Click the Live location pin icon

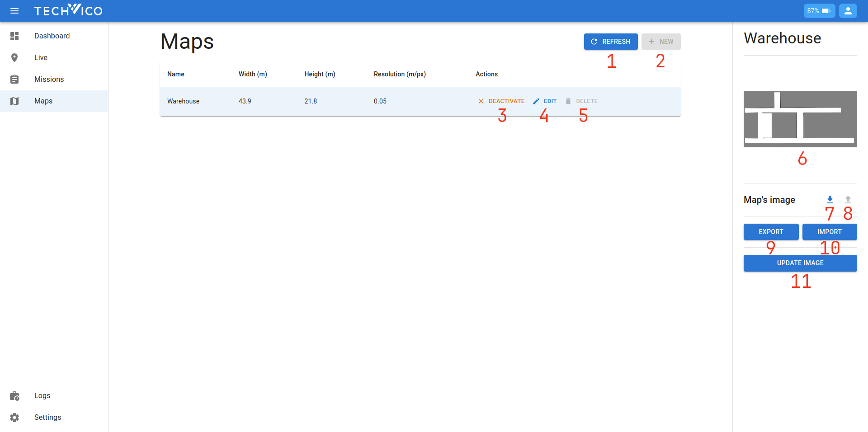14,58
